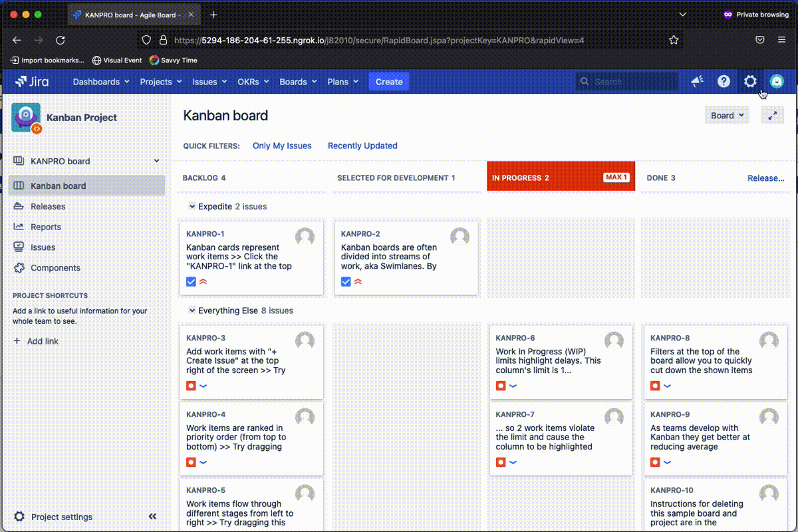Click the red priority icon on KANPRO-1
The width and height of the screenshot is (798, 532).
pyautogui.click(x=203, y=281)
